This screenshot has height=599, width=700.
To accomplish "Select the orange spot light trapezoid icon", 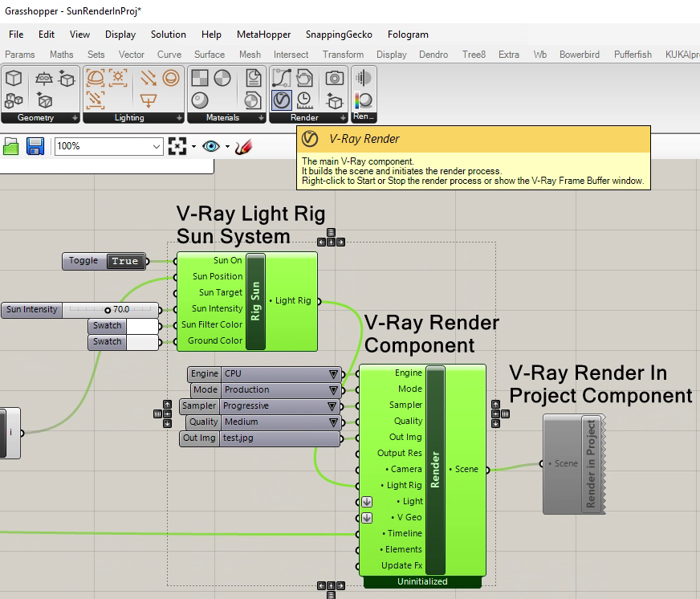I will coord(149,100).
